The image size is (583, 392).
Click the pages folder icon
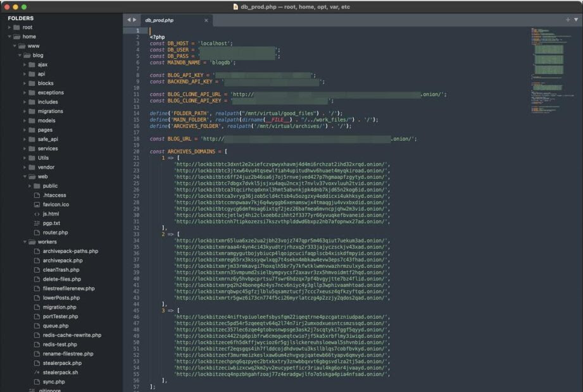[32, 130]
